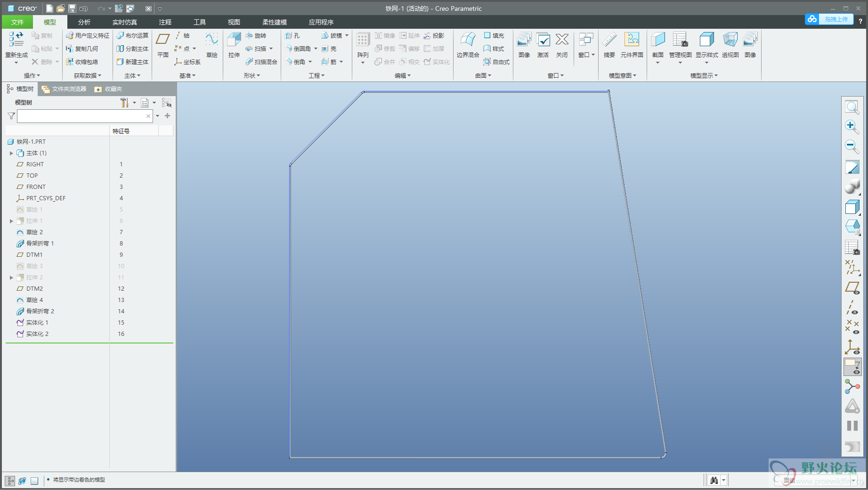Open the 基准 group dropdown
The image size is (868, 490).
click(187, 75)
